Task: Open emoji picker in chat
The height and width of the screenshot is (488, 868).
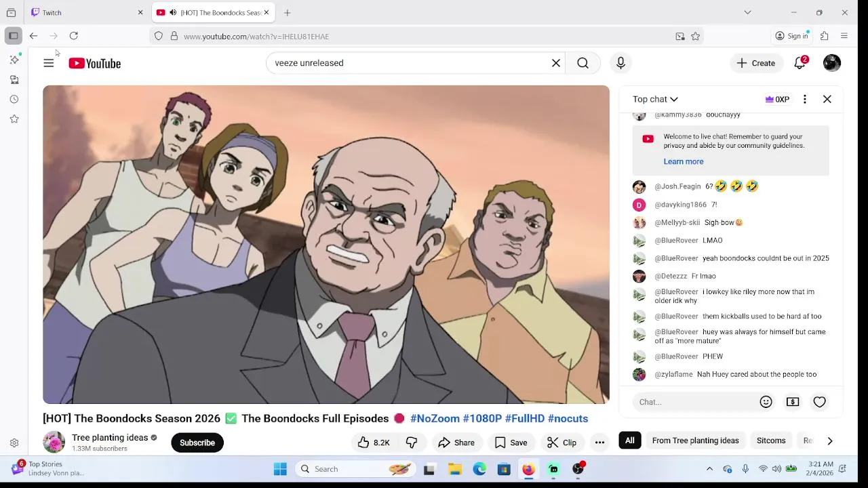Action: (766, 402)
